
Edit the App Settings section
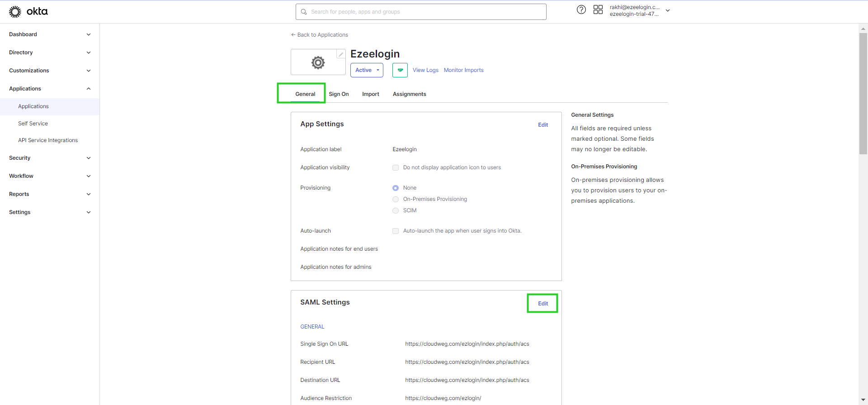[x=543, y=125]
